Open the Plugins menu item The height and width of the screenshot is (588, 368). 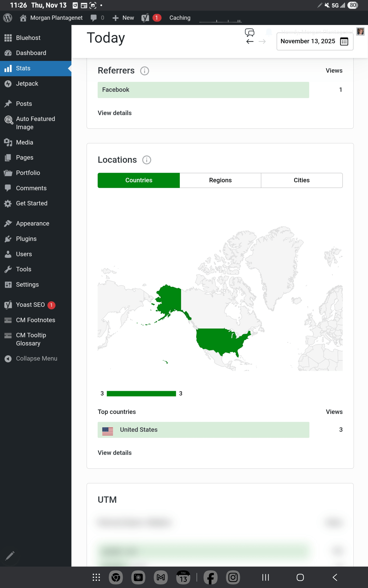(x=26, y=239)
